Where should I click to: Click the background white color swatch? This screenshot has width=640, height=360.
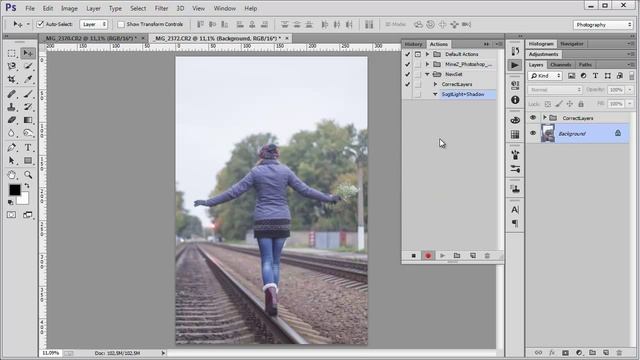24,200
